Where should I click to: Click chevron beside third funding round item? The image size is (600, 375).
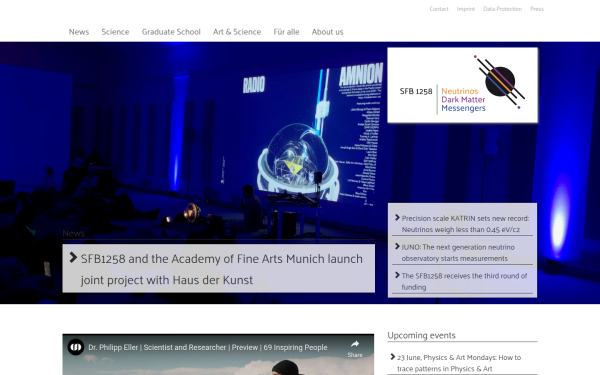pyautogui.click(x=397, y=275)
